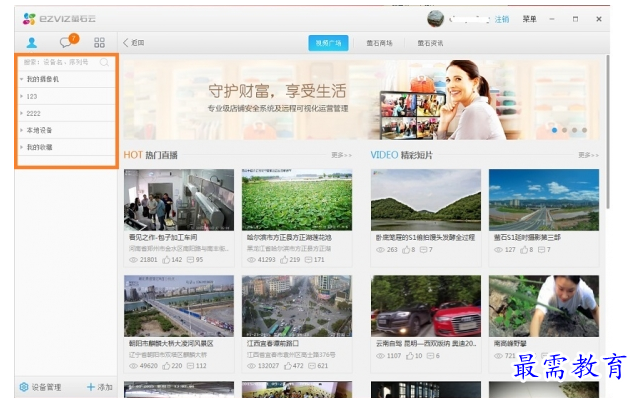Open the 方正湖莲花池 lotus pond thumbnail
635x398 pixels.
click(x=297, y=200)
